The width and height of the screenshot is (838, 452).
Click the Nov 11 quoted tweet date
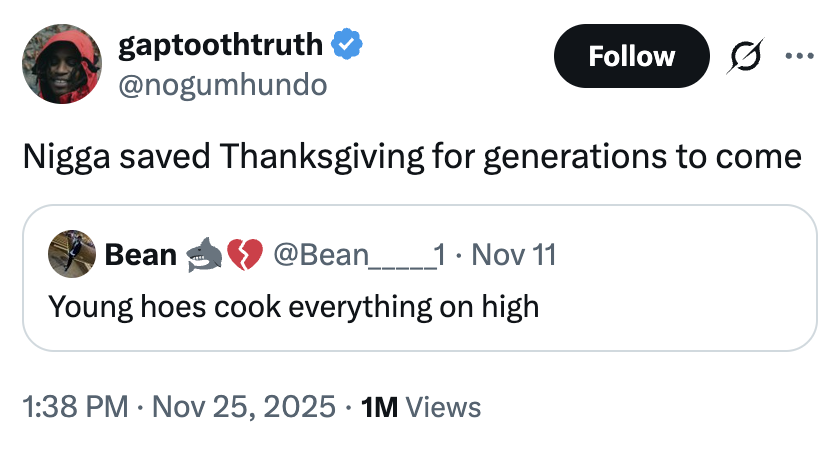tap(513, 255)
